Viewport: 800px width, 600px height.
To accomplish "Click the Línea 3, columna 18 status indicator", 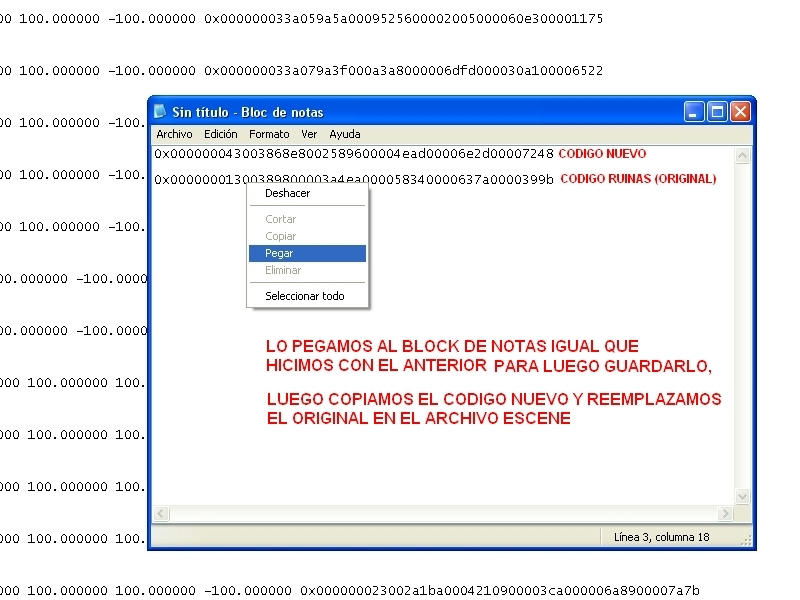I will (x=661, y=536).
